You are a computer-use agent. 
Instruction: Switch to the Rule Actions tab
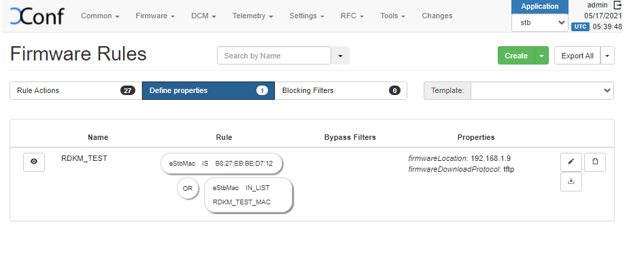click(x=75, y=90)
